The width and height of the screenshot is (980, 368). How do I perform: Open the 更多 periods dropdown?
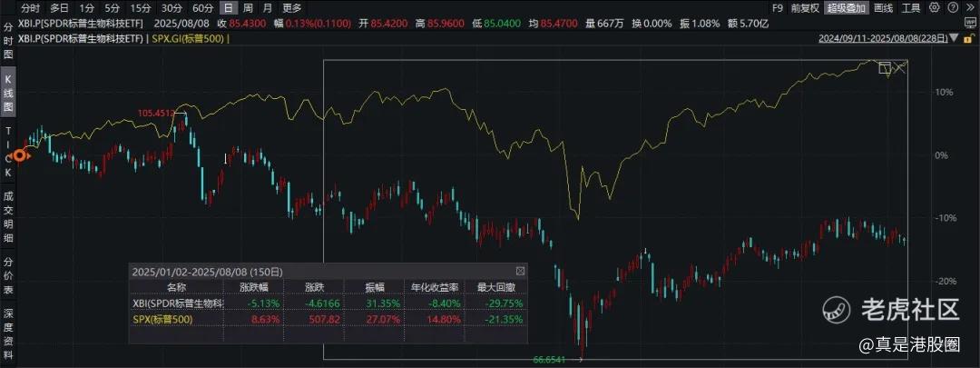pyautogui.click(x=292, y=8)
